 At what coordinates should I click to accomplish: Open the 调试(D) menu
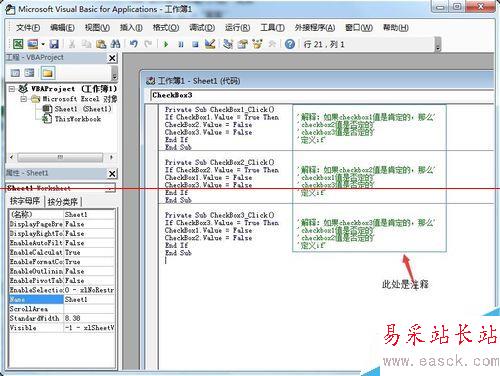[202, 27]
